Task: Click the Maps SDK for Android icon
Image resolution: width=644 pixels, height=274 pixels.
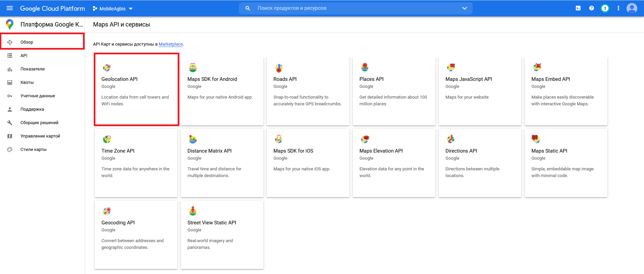Action: coord(193,68)
